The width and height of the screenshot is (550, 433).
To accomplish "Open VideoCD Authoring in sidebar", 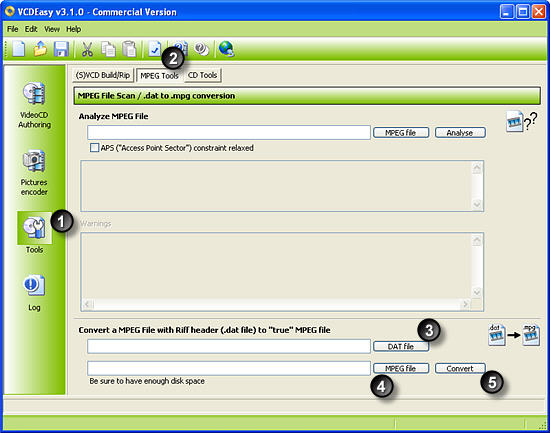I will coord(34,105).
